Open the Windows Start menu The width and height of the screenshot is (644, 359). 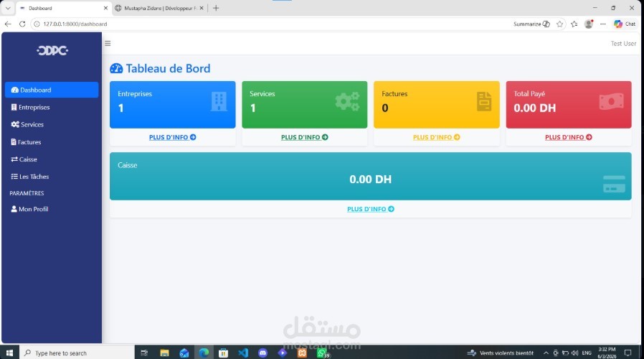coord(9,353)
